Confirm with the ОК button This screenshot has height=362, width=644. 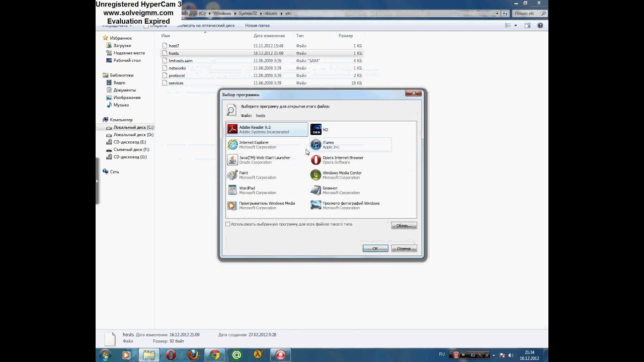click(x=375, y=248)
